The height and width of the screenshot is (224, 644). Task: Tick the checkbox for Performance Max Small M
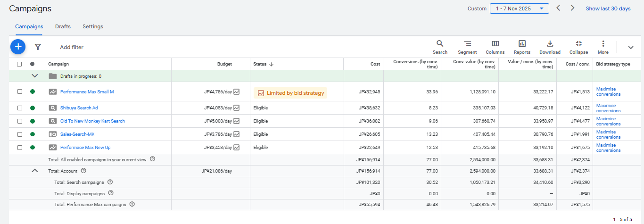pyautogui.click(x=20, y=92)
